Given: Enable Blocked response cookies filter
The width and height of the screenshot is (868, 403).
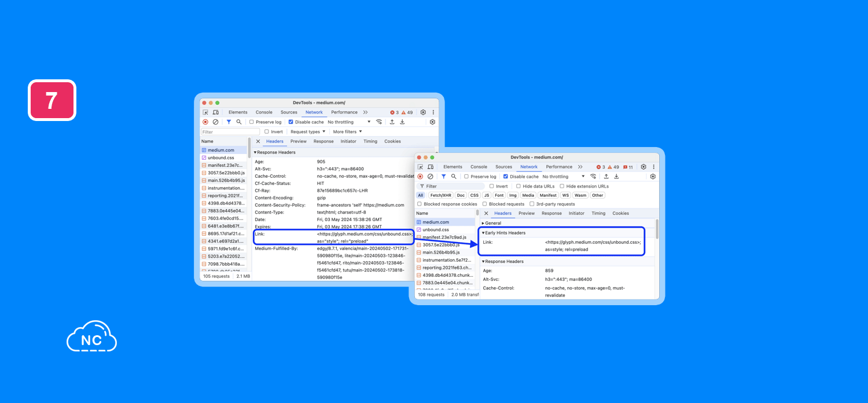Looking at the screenshot, I should coord(420,204).
